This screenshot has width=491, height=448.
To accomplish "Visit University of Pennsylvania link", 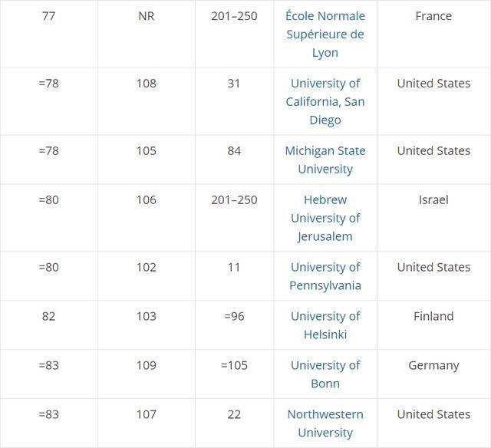I will [325, 276].
